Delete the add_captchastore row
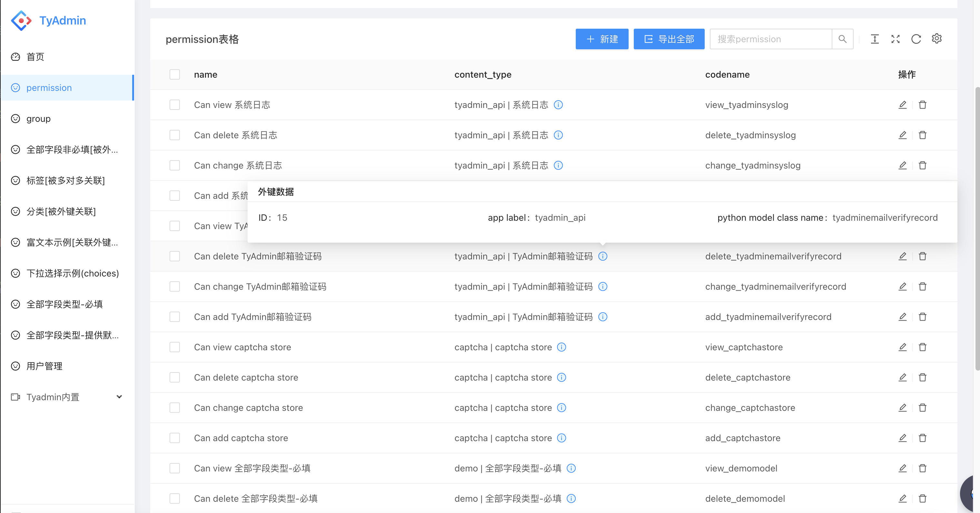The height and width of the screenshot is (513, 980). pyautogui.click(x=923, y=438)
